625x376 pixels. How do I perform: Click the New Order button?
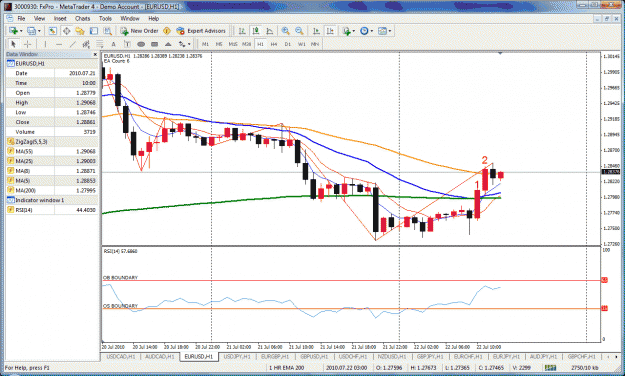click(140, 31)
